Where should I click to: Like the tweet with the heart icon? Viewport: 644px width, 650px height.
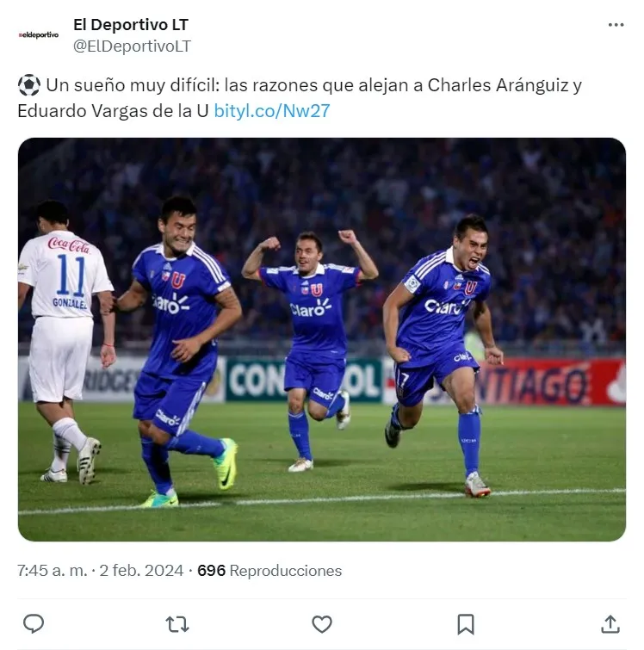(x=322, y=624)
